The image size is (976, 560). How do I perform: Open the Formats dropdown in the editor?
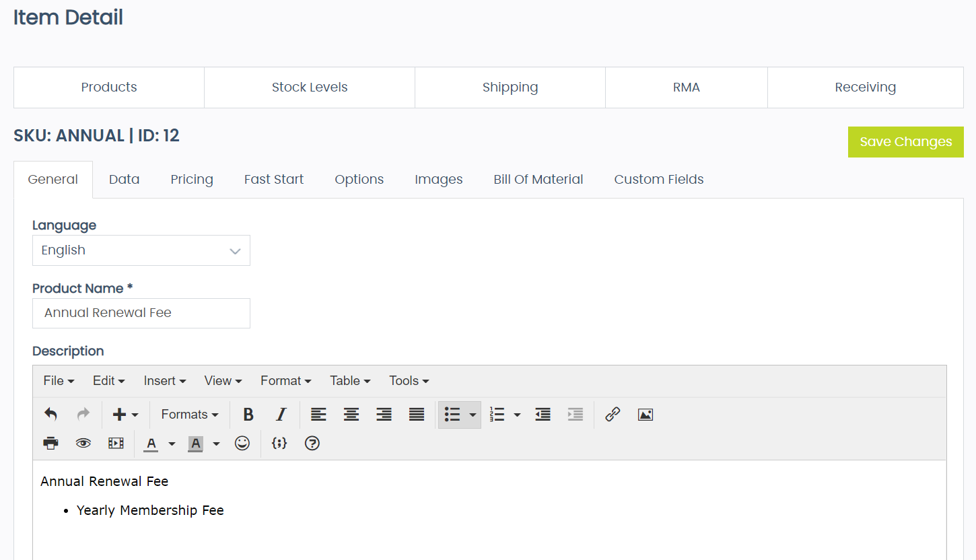(x=189, y=414)
